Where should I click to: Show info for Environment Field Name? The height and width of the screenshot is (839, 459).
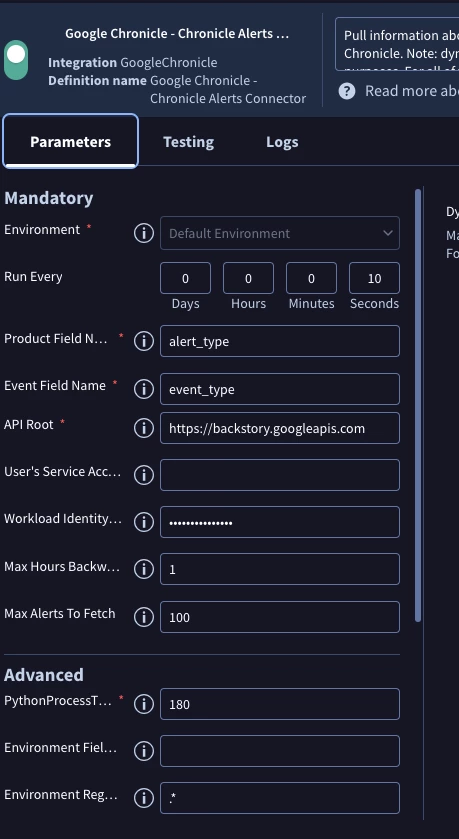click(143, 751)
